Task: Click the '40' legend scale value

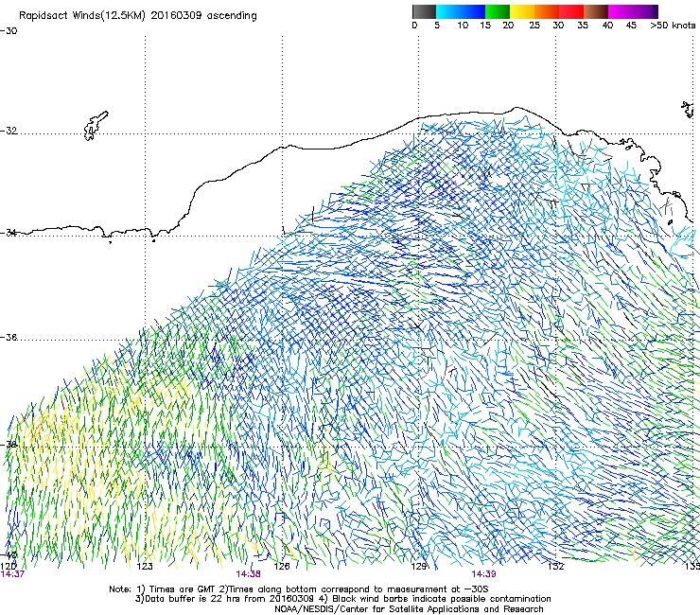Action: 607,26
